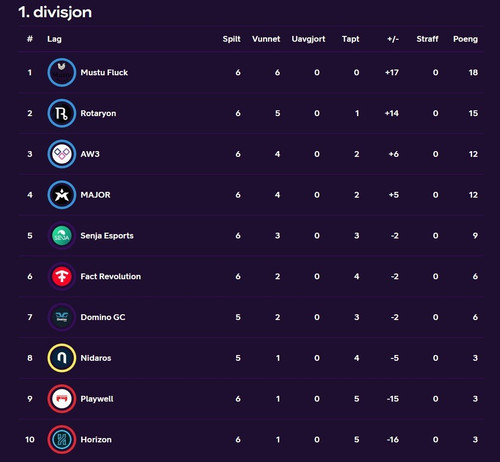Open the Nidaros team name link

(x=96, y=358)
